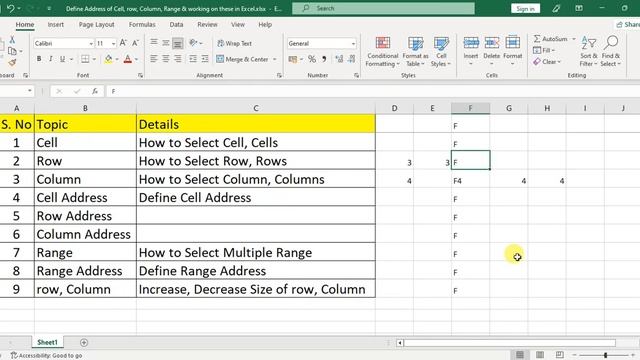Image resolution: width=640 pixels, height=360 pixels.
Task: Click the Borders icon
Action: [x=85, y=59]
